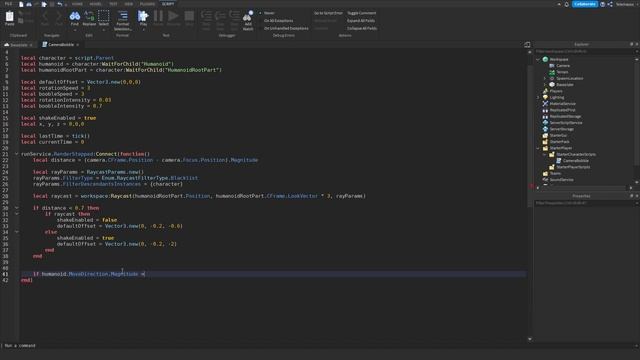640x360 pixels.
Task: Click Expand All Folds
Action: coord(361,20)
